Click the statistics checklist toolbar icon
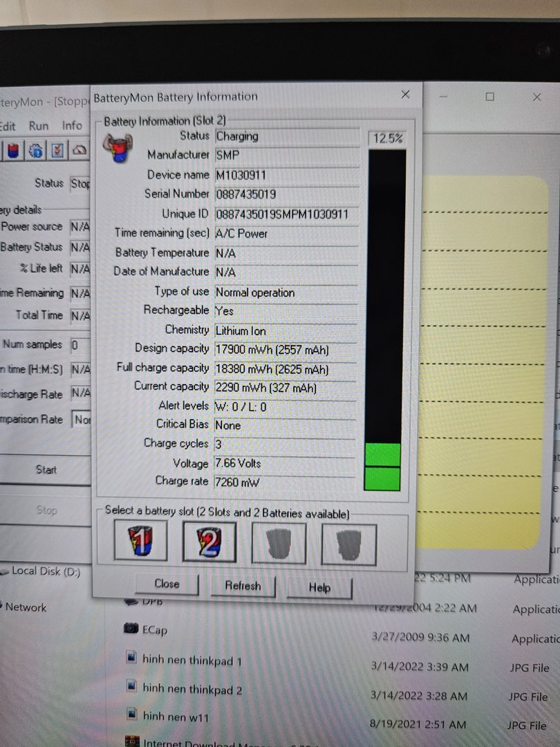 (57, 150)
